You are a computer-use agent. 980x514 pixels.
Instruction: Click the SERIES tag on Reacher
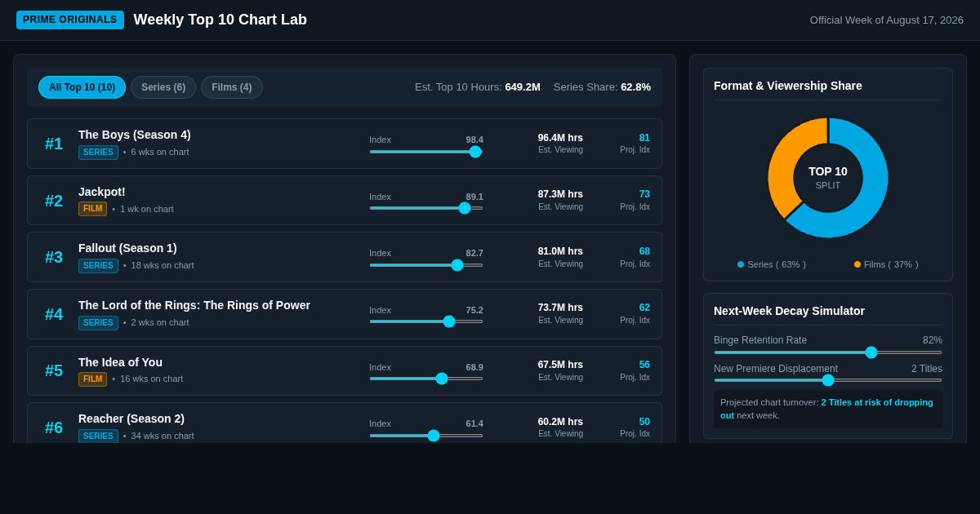point(98,436)
